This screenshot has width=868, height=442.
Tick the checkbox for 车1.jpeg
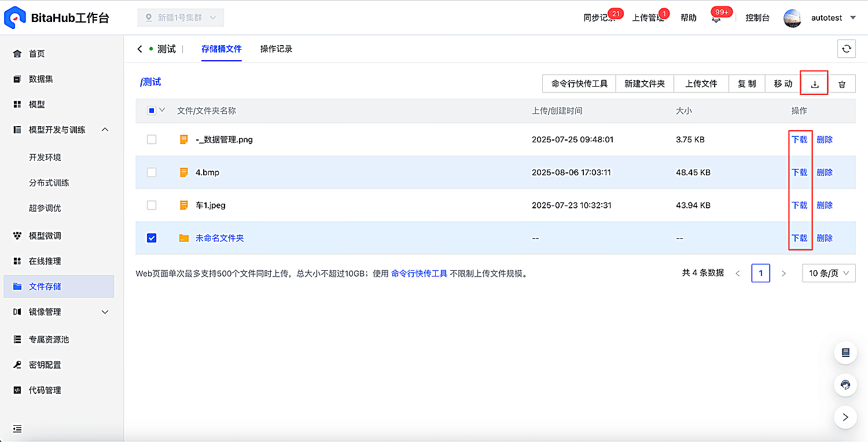click(152, 205)
